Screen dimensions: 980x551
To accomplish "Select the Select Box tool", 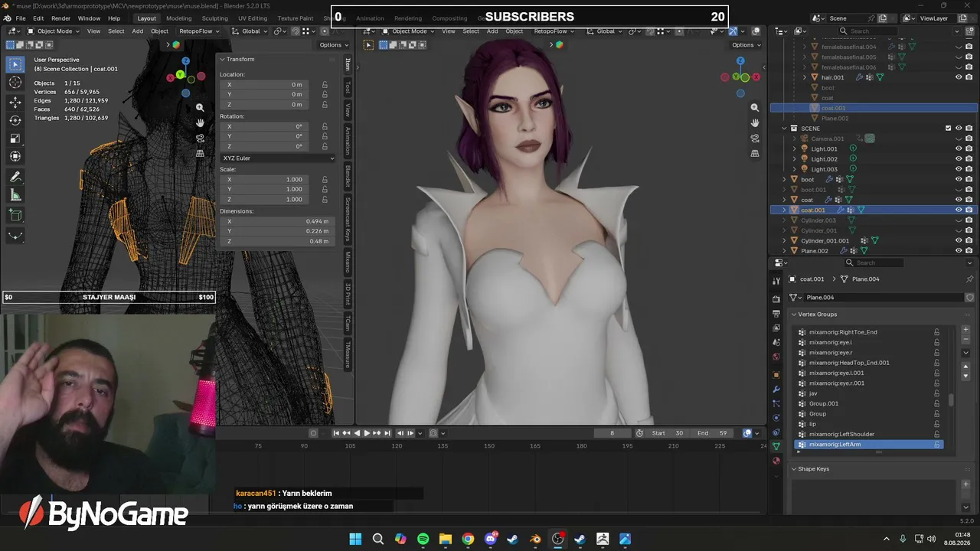I will tap(15, 64).
